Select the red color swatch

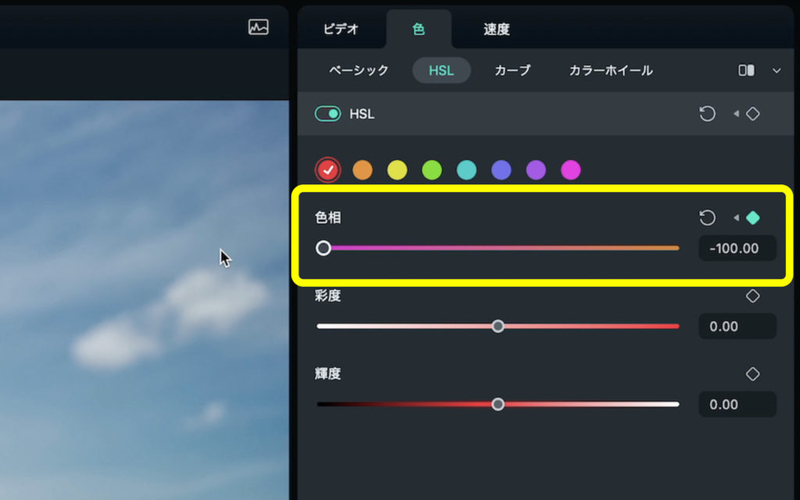coord(328,170)
